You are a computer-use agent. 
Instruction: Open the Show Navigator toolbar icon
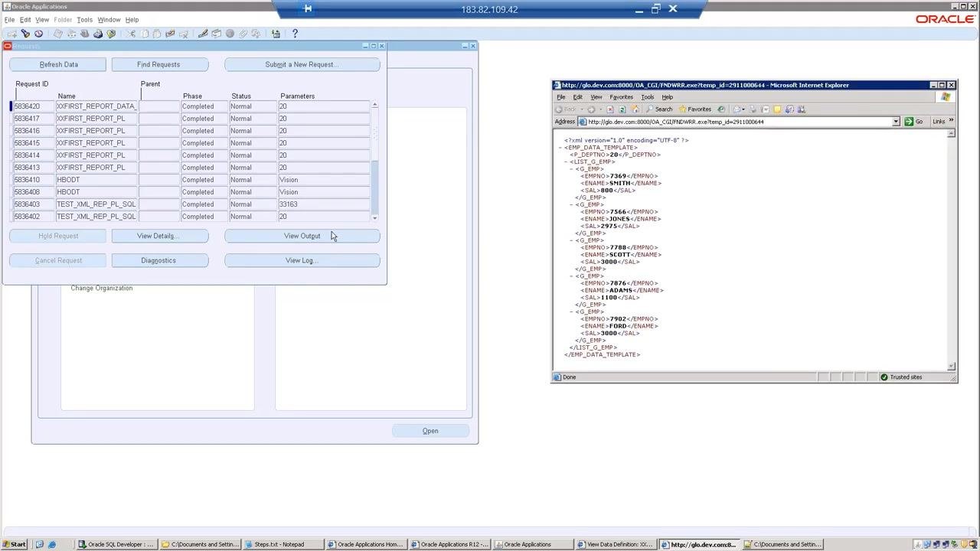click(x=38, y=34)
